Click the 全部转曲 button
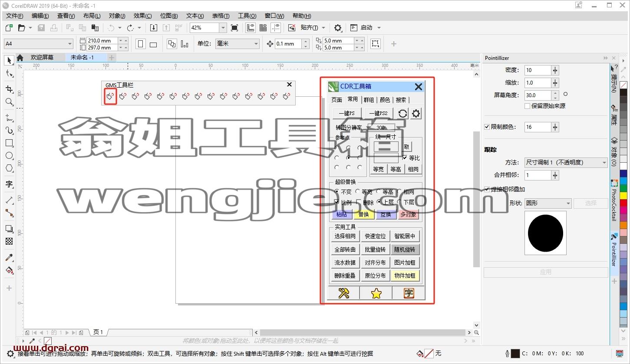The image size is (630, 364). tap(345, 249)
